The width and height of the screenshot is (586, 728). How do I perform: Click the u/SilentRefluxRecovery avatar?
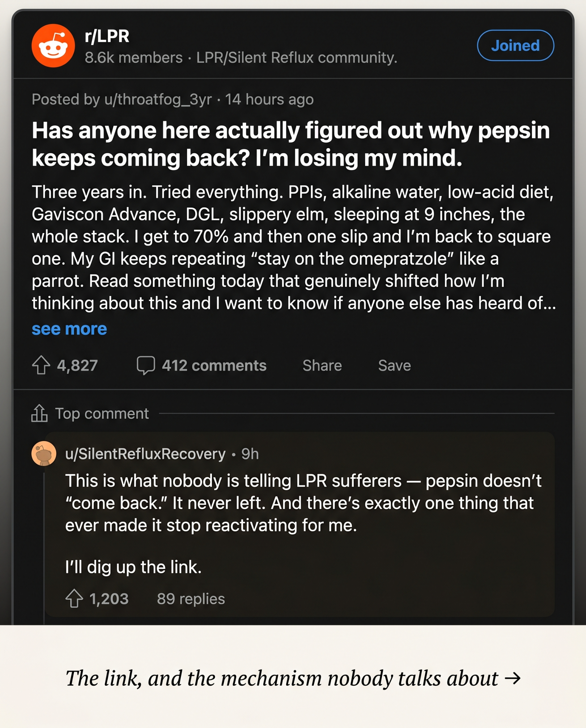(x=44, y=454)
